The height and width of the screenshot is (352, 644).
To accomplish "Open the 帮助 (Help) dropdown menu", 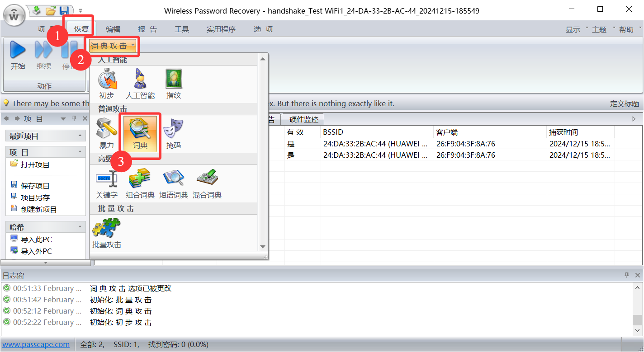I will click(x=630, y=29).
